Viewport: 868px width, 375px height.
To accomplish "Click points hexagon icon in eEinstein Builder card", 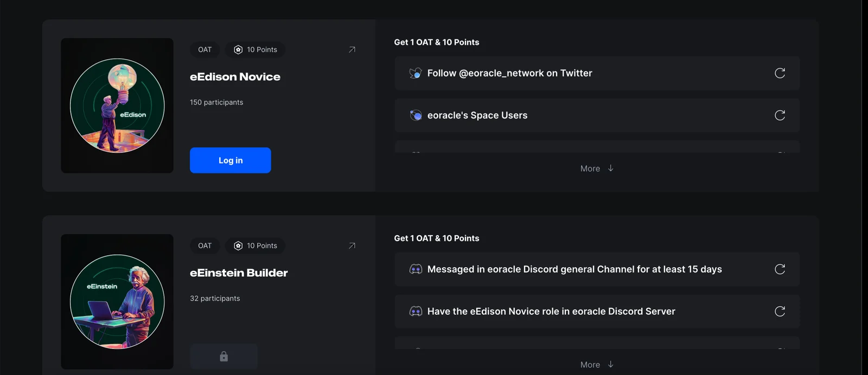I will pos(238,246).
